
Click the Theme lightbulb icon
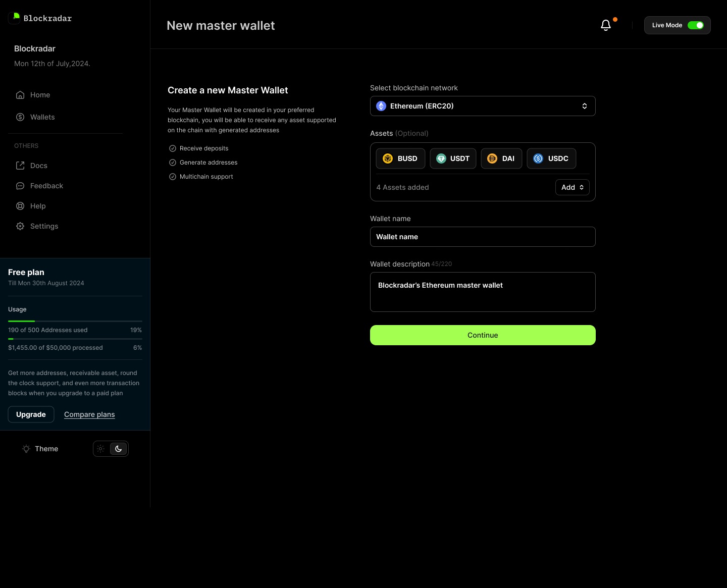click(x=26, y=449)
